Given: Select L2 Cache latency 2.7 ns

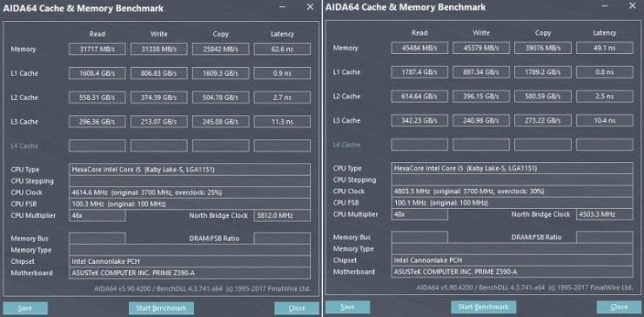Looking at the screenshot, I should (x=282, y=98).
